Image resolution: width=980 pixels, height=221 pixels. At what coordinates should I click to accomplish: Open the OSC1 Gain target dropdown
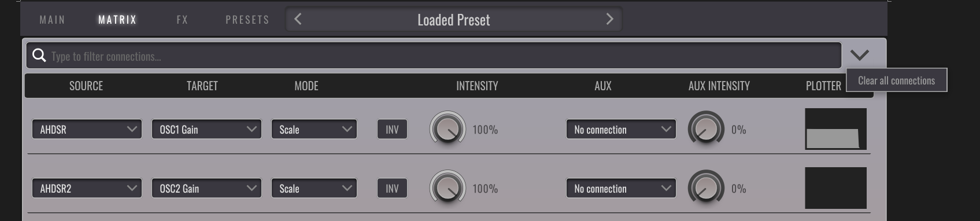tap(206, 129)
